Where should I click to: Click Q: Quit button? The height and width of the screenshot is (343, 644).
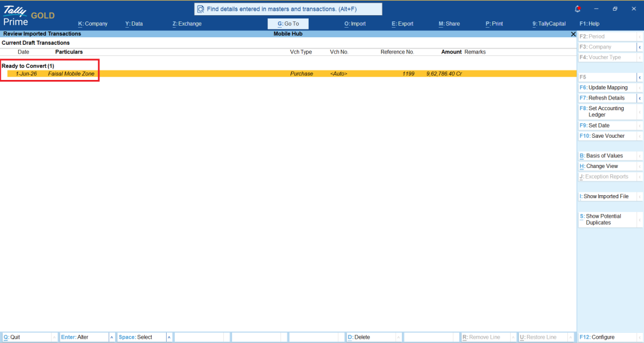click(x=26, y=337)
